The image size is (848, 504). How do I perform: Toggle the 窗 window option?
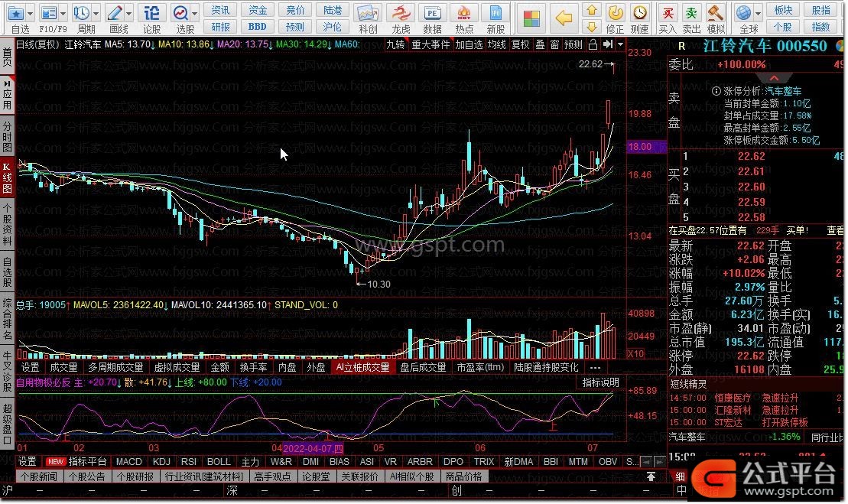coord(555,44)
